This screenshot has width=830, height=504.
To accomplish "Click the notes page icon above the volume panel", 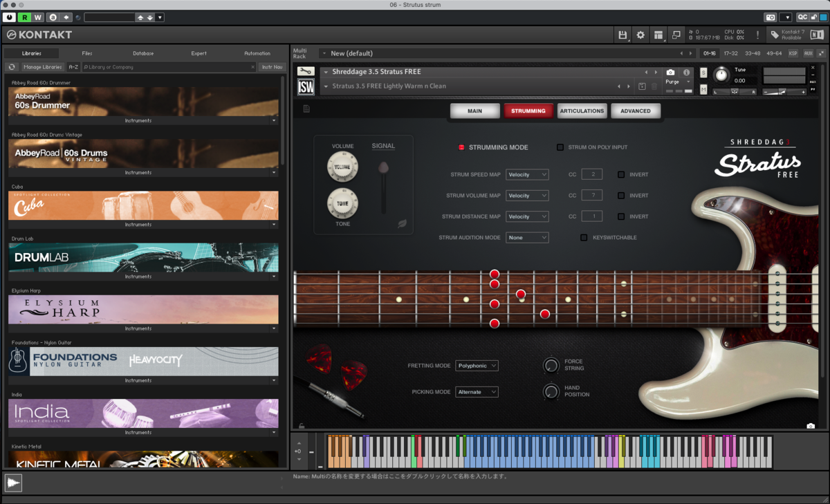I will [x=306, y=109].
